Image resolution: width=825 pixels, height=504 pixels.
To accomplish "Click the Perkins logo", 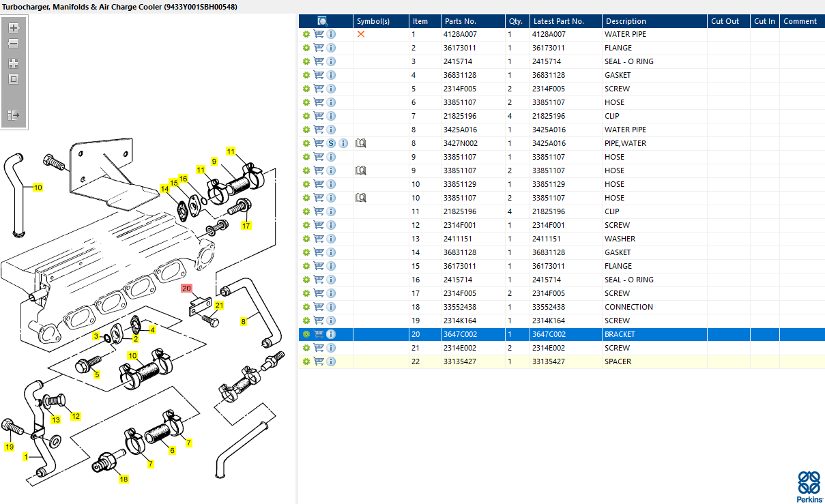I will click(810, 486).
